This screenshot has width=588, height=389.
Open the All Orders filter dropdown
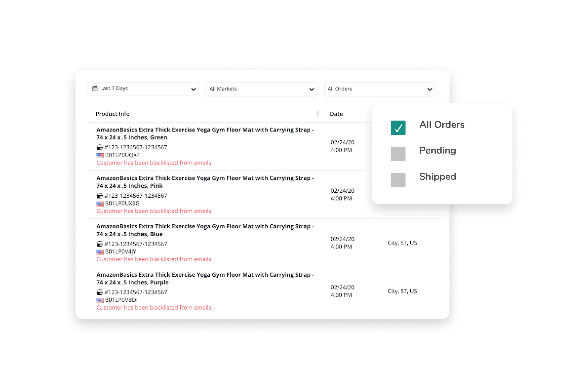click(379, 89)
